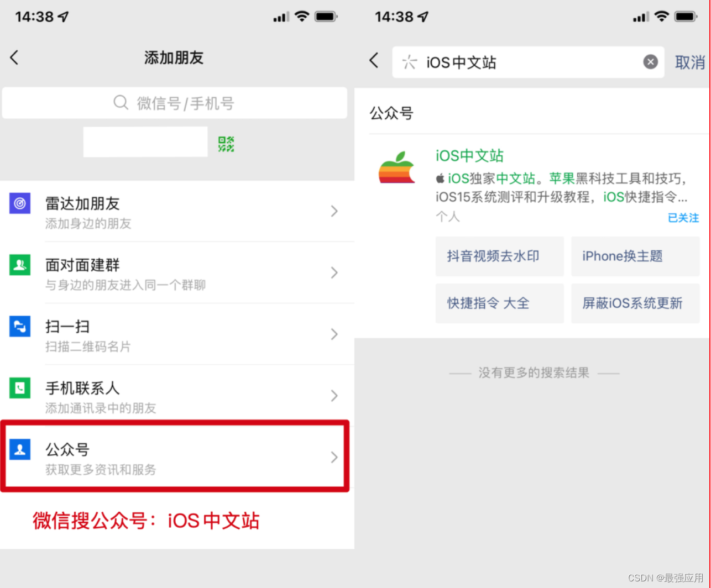711x588 pixels.
Task: Tap the back arrow beside search field
Action: 374,60
